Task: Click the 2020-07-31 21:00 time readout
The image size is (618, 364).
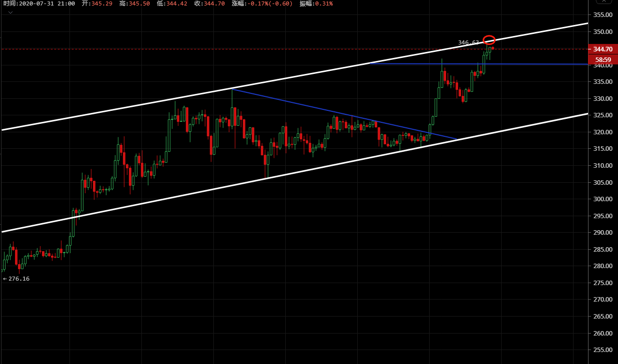Action: [46, 3]
